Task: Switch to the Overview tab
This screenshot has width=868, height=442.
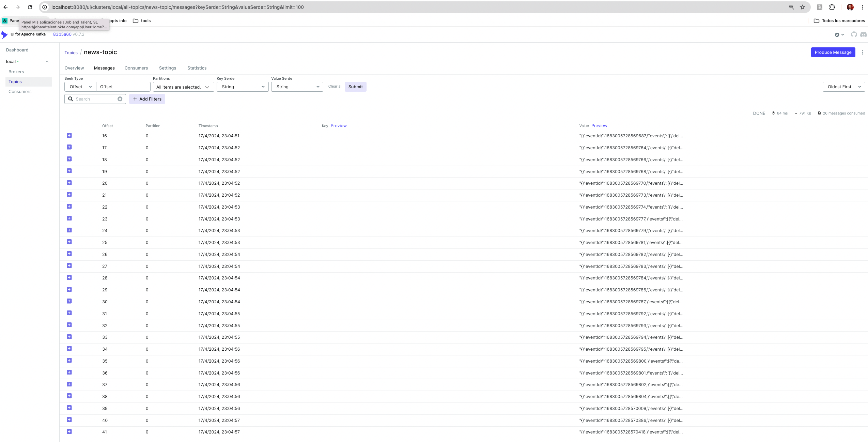Action: click(x=74, y=68)
